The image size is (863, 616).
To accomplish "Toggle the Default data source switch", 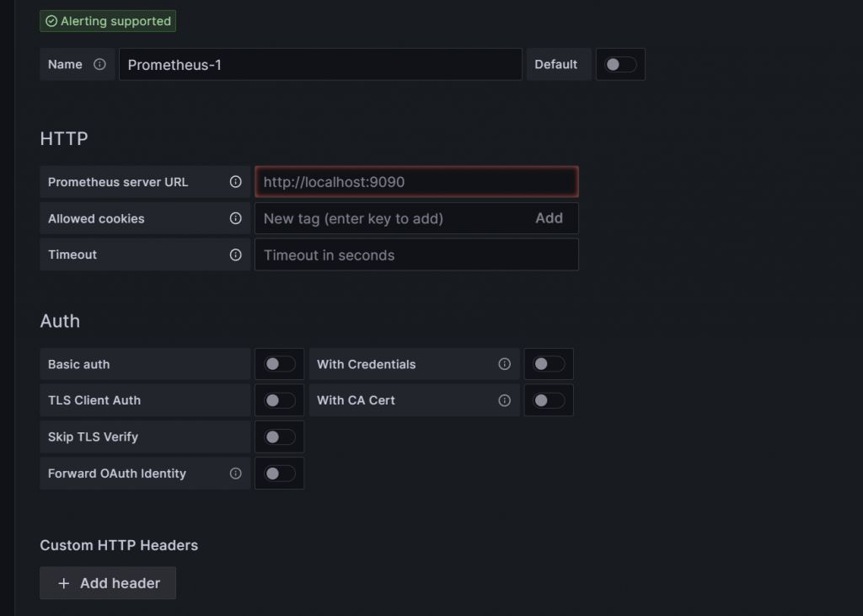I will point(620,64).
